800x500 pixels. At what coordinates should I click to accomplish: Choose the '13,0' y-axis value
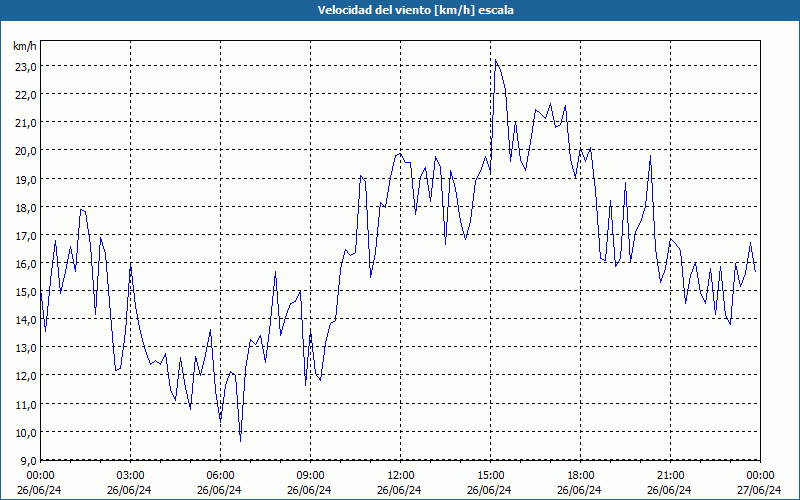26,348
